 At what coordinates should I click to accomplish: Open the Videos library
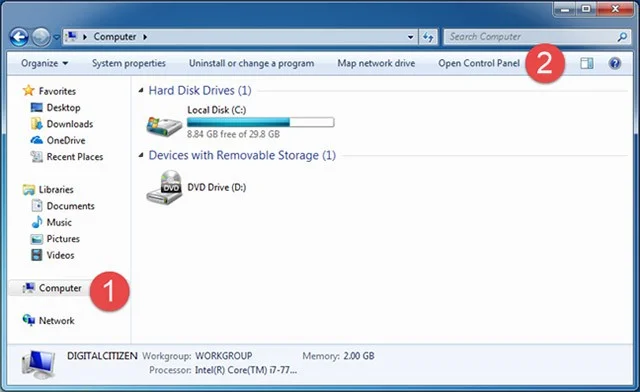coord(60,255)
